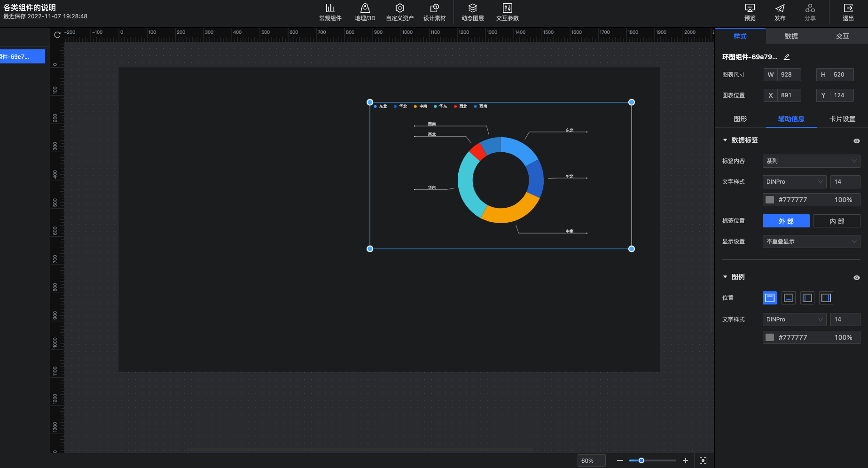Open 动态图层 layers panel

(x=472, y=13)
